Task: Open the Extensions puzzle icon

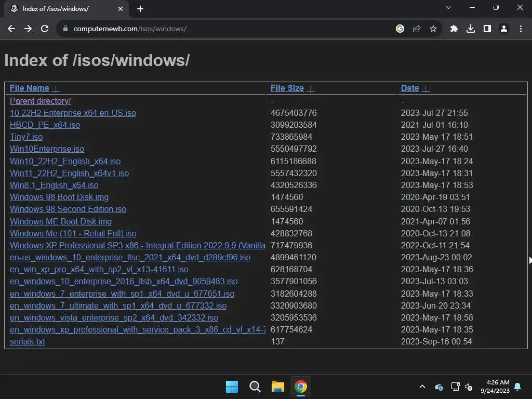Action: click(x=454, y=29)
